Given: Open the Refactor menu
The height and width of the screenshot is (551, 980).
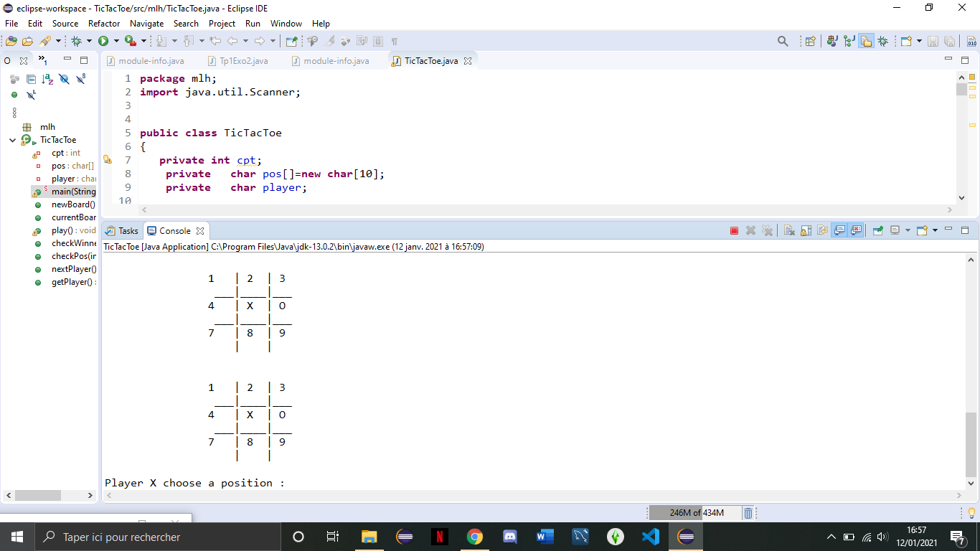Looking at the screenshot, I should tap(104, 24).
